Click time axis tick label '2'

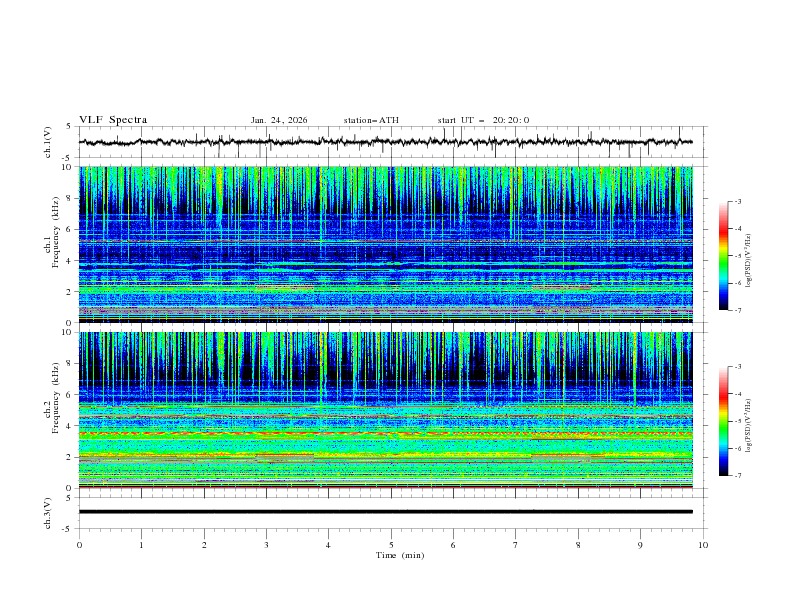point(204,545)
